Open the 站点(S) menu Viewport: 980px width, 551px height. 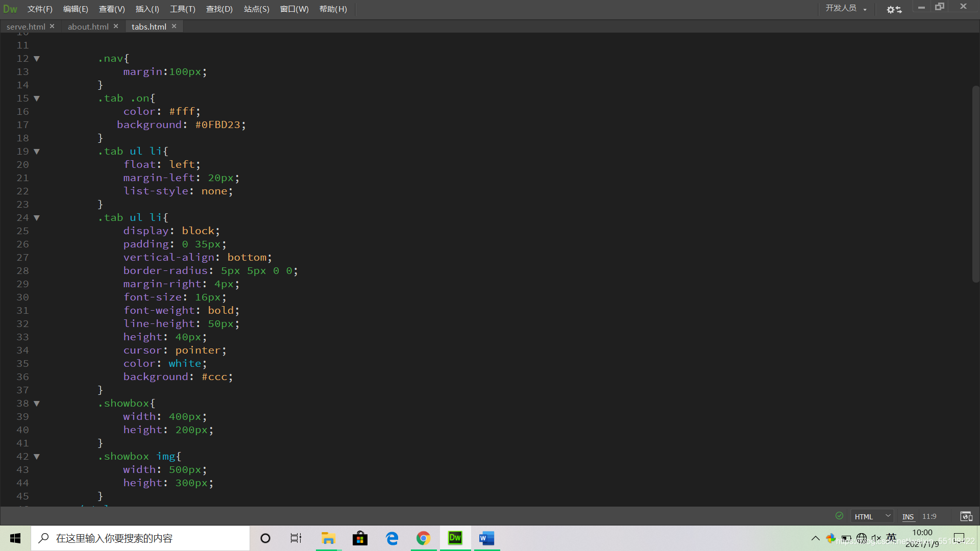tap(256, 9)
